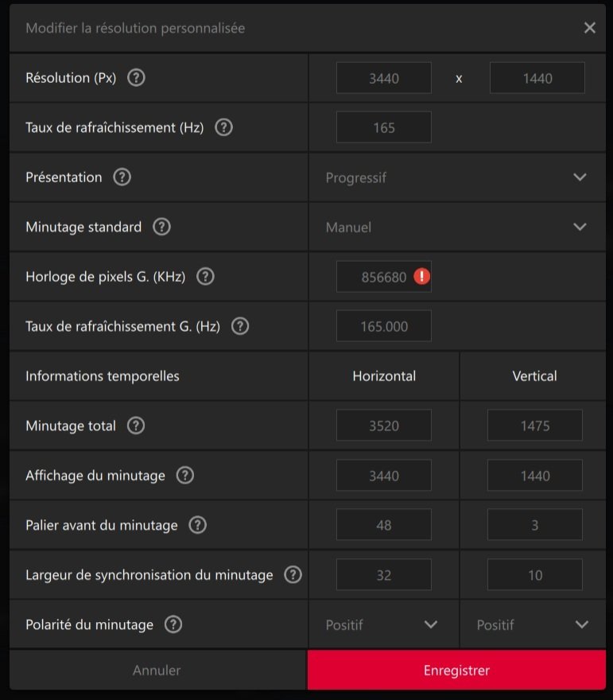Select the resolution width field 3440
The width and height of the screenshot is (613, 700).
click(x=384, y=78)
